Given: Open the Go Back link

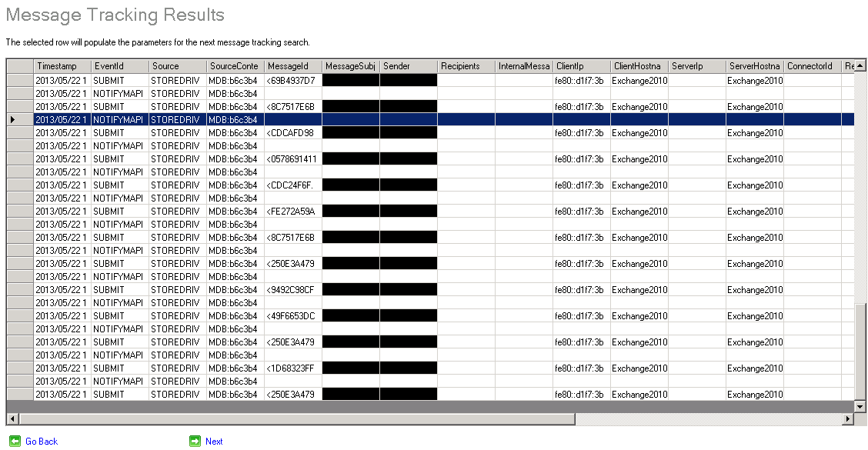Looking at the screenshot, I should click(x=42, y=442).
